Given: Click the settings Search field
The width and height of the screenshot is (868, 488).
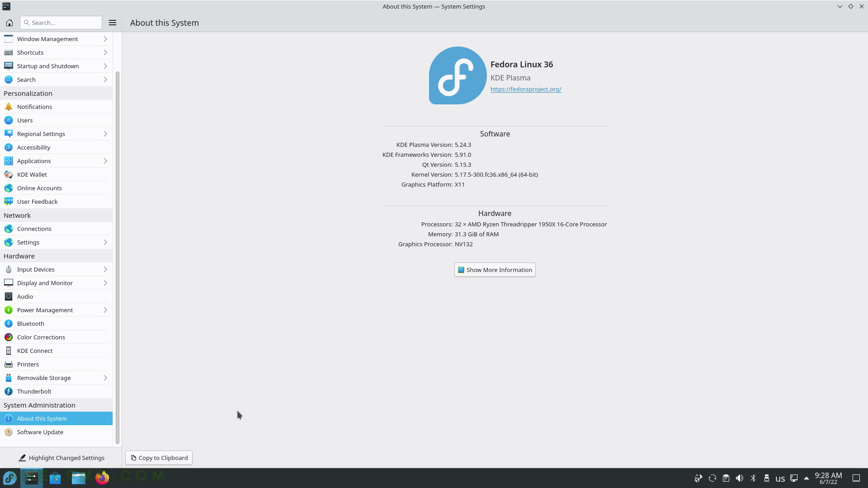Looking at the screenshot, I should pos(61,23).
